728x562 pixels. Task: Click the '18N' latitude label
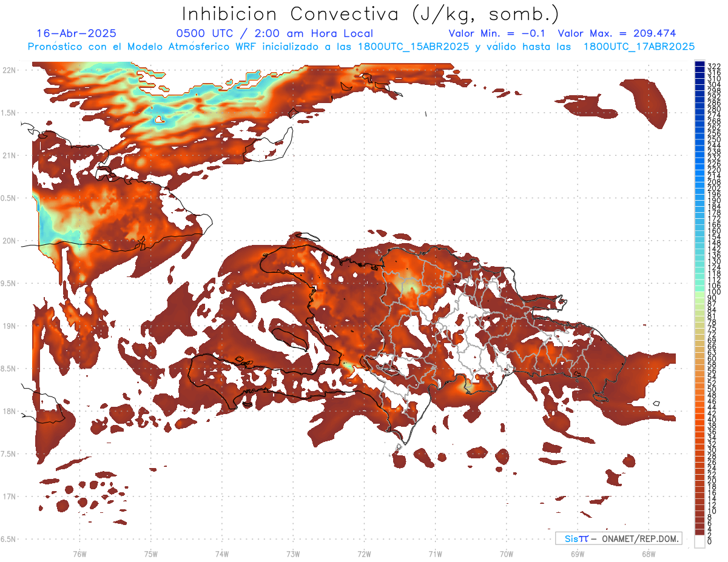click(10, 412)
